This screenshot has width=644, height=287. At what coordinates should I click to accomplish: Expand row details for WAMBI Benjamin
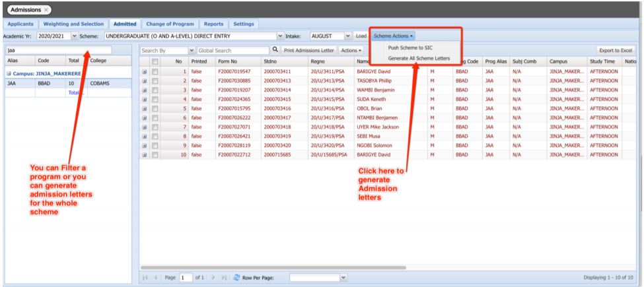click(144, 90)
